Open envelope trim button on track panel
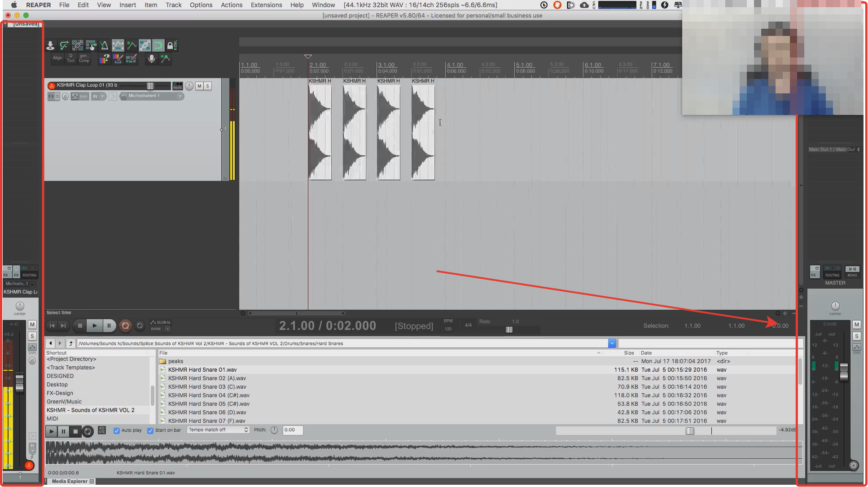Screen dimensions: 868x487 [79, 97]
